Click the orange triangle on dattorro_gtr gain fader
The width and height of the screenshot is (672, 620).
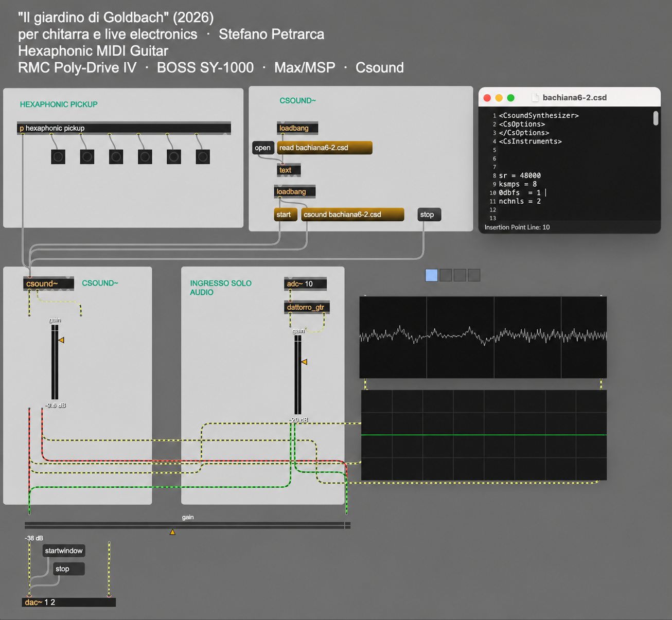[x=304, y=362]
